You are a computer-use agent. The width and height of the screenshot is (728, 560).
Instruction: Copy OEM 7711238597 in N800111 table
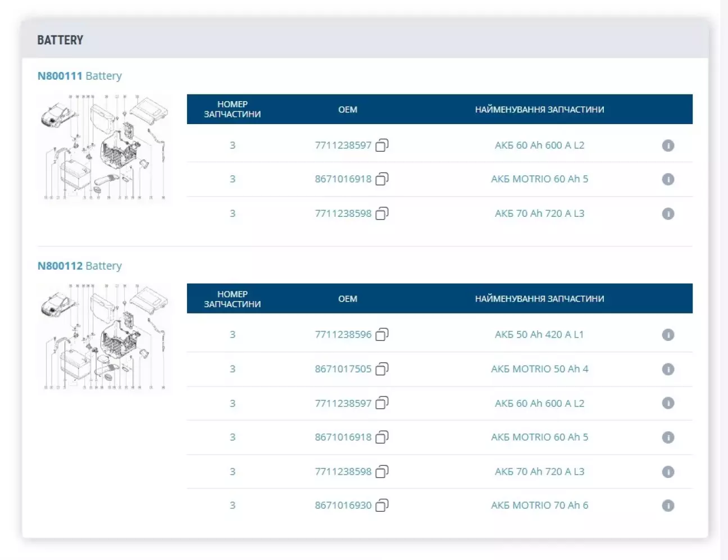point(382,145)
